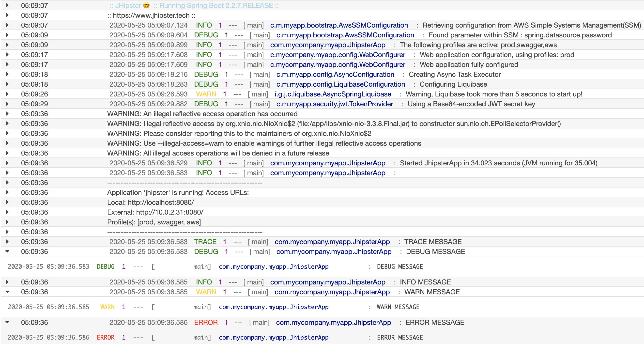Expand the 'Profile(s): [prod, swagger, aws]' row
The image size is (644, 344).
click(7, 222)
